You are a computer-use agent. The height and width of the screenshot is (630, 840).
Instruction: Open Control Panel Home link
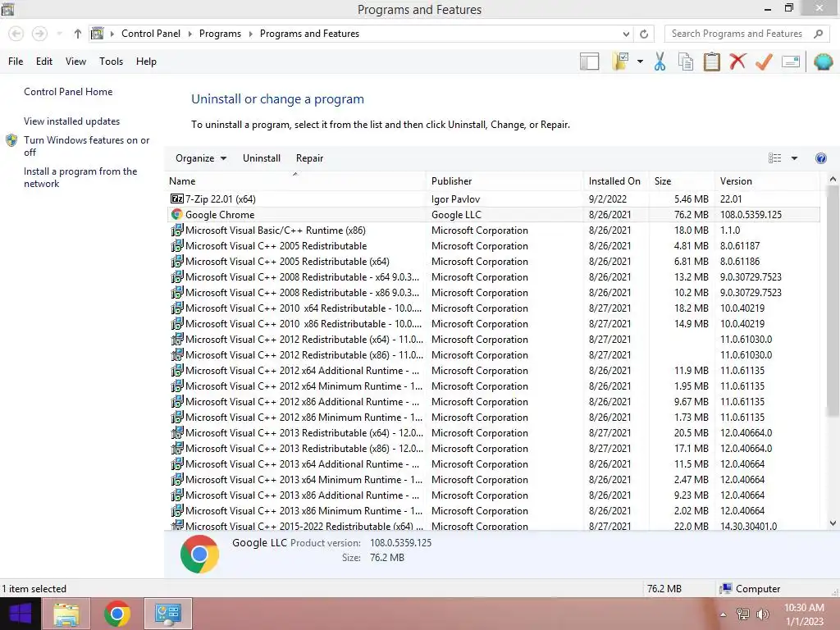tap(68, 92)
